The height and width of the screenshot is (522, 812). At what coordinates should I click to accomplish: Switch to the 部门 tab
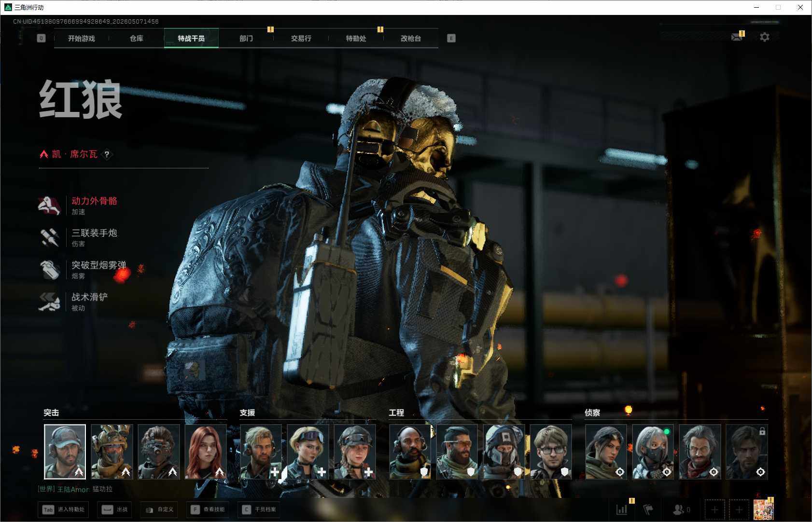246,38
